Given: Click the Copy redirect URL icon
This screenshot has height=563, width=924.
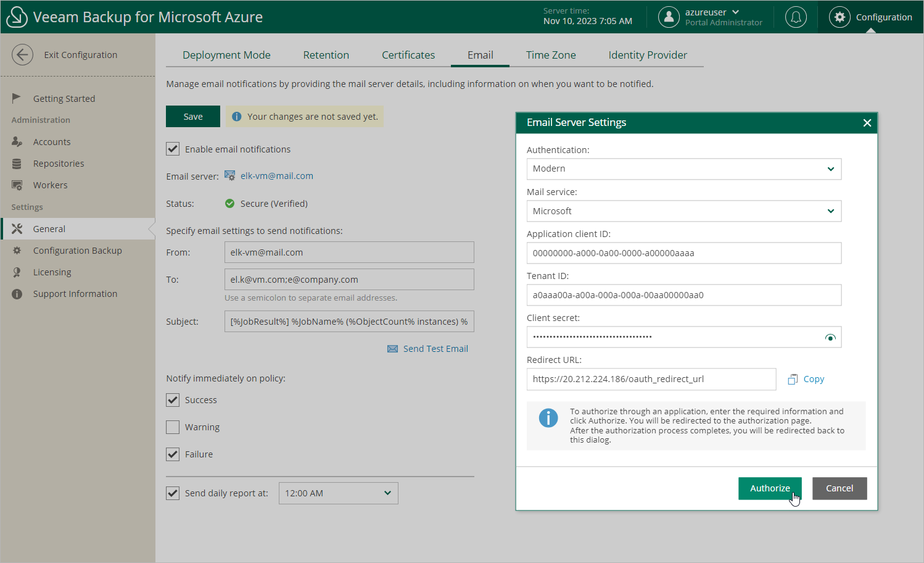Looking at the screenshot, I should pyautogui.click(x=793, y=380).
